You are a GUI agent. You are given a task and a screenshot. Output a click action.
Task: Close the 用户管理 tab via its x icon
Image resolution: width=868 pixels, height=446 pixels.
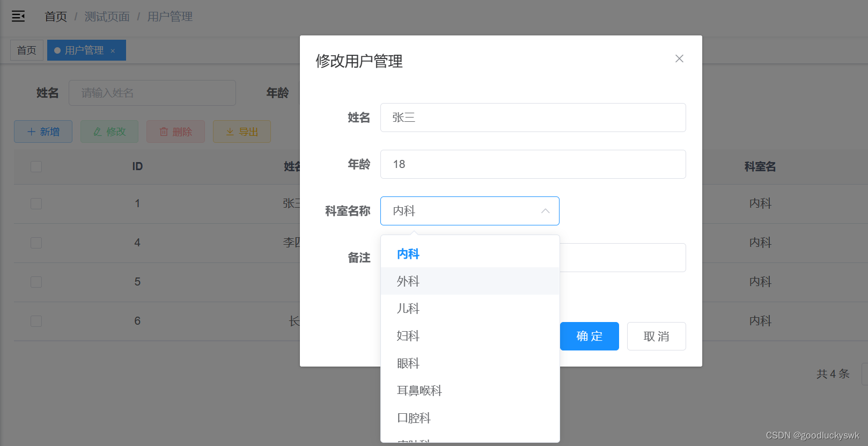(113, 51)
